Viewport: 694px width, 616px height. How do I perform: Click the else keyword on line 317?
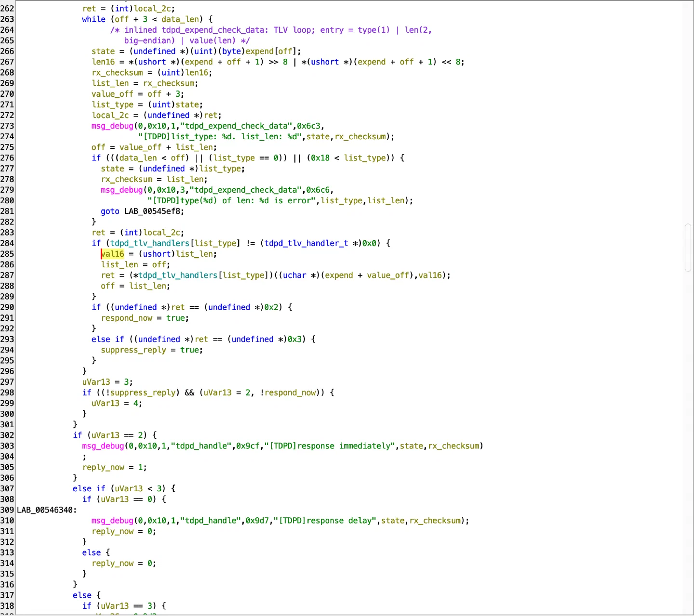click(82, 595)
